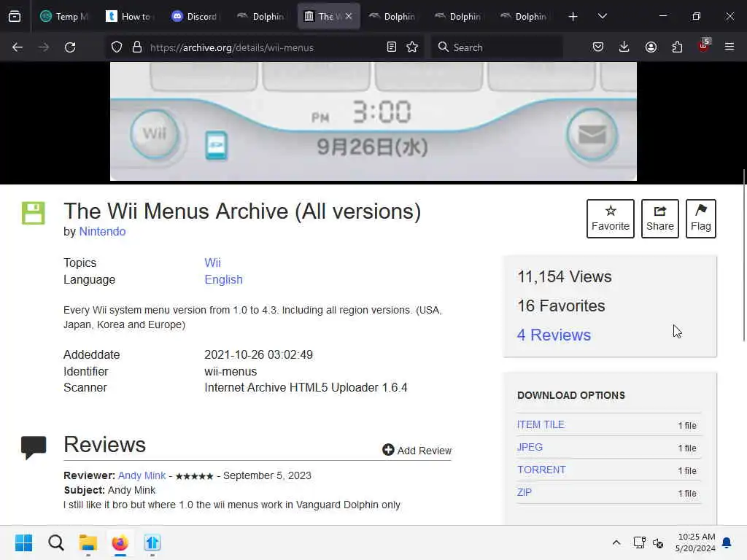747x560 pixels.
Task: Open a new tab with the plus icon
Action: point(573,17)
